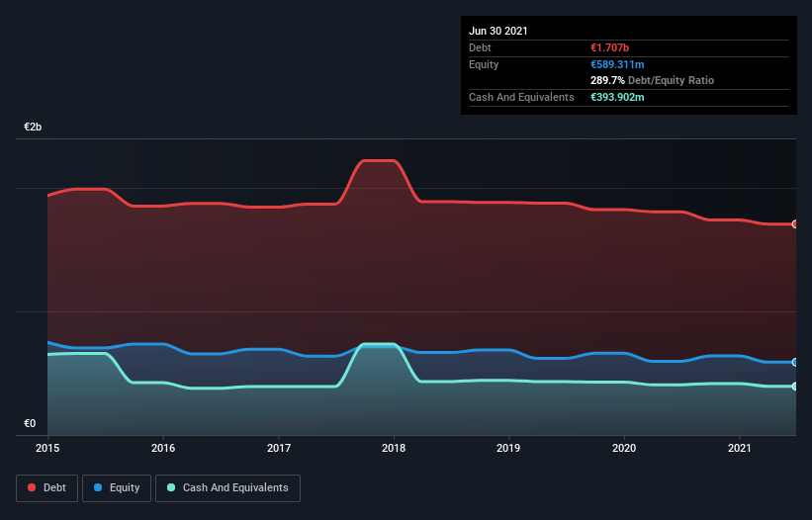This screenshot has width=812, height=520.
Task: Click the 2017 x-axis label
Action: click(279, 448)
